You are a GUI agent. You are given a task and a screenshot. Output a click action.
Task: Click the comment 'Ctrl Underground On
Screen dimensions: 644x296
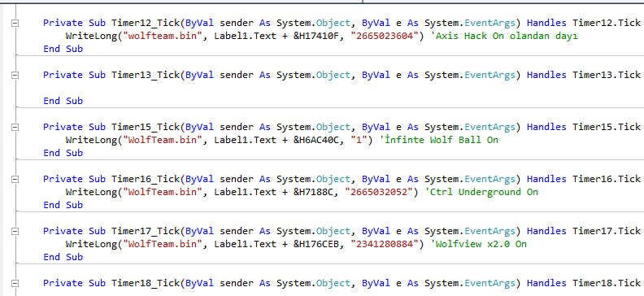pyautogui.click(x=481, y=192)
